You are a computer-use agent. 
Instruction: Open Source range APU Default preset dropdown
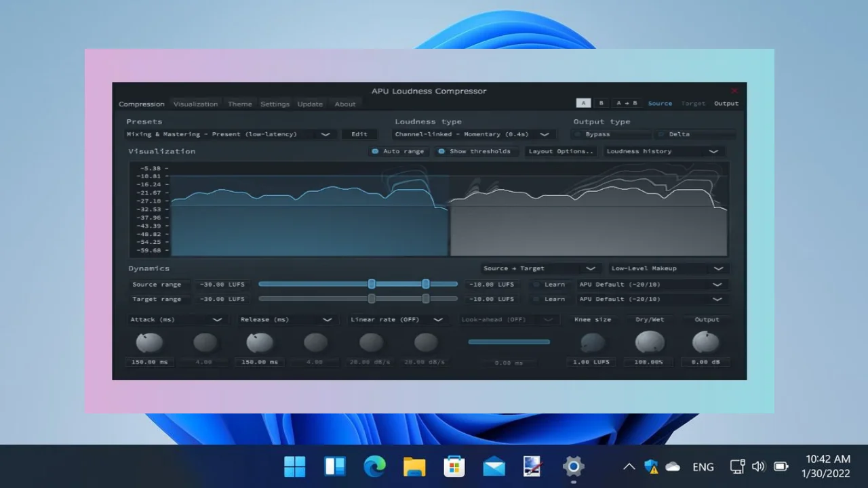(653, 285)
